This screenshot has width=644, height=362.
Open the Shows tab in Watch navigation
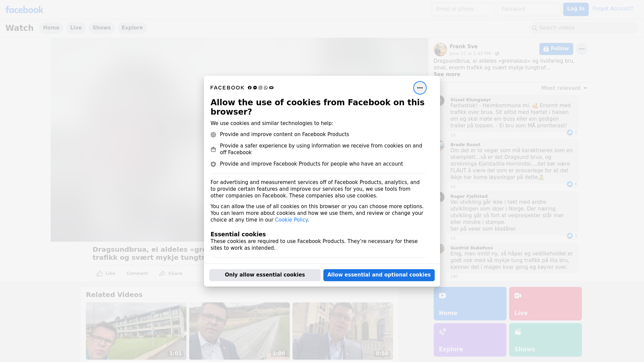coord(102,28)
